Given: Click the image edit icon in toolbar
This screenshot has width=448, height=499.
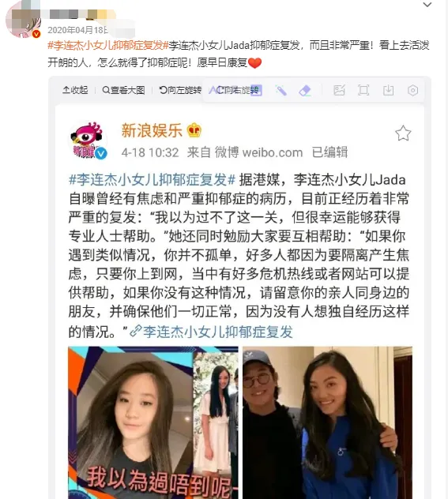Looking at the screenshot, I should tap(339, 90).
